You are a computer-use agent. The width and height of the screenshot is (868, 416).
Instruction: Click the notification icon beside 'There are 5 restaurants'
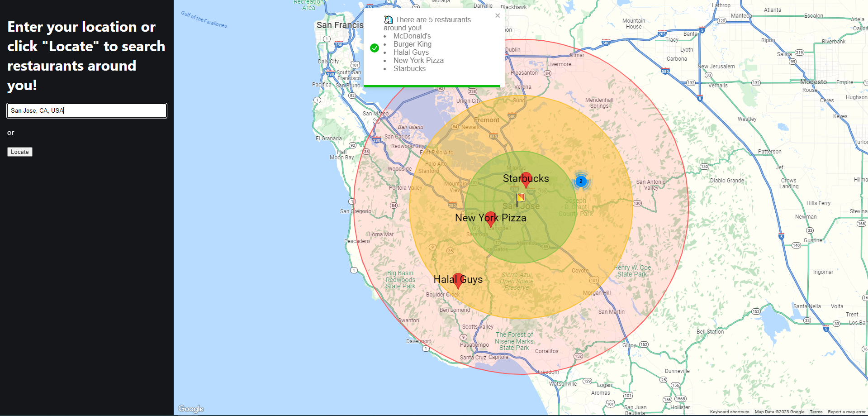[x=388, y=19]
